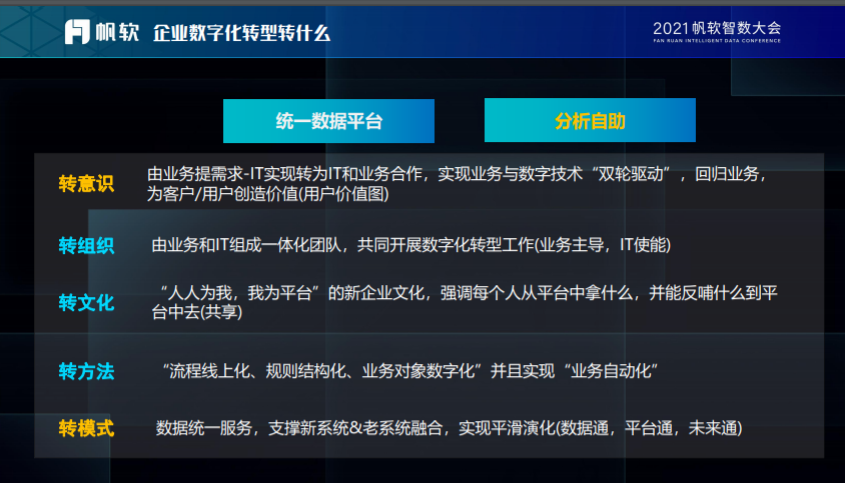Select the 转组织 heading

tap(87, 246)
